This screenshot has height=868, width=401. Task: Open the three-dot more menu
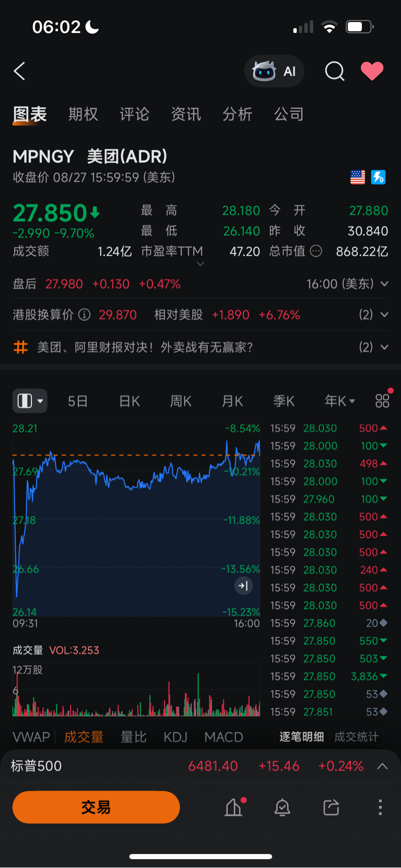click(380, 807)
